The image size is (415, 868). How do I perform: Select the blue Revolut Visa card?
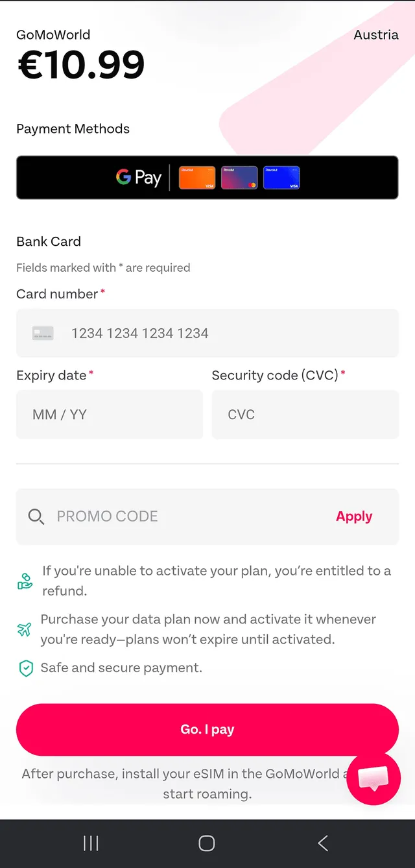[x=281, y=176]
